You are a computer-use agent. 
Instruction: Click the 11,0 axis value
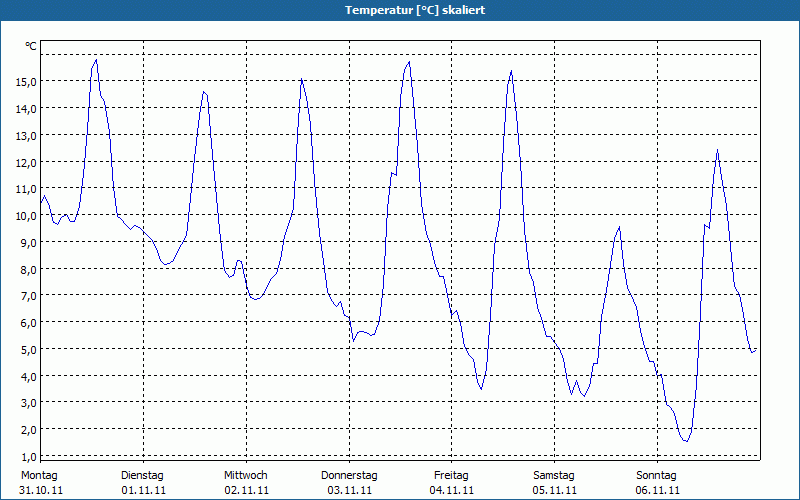26,189
